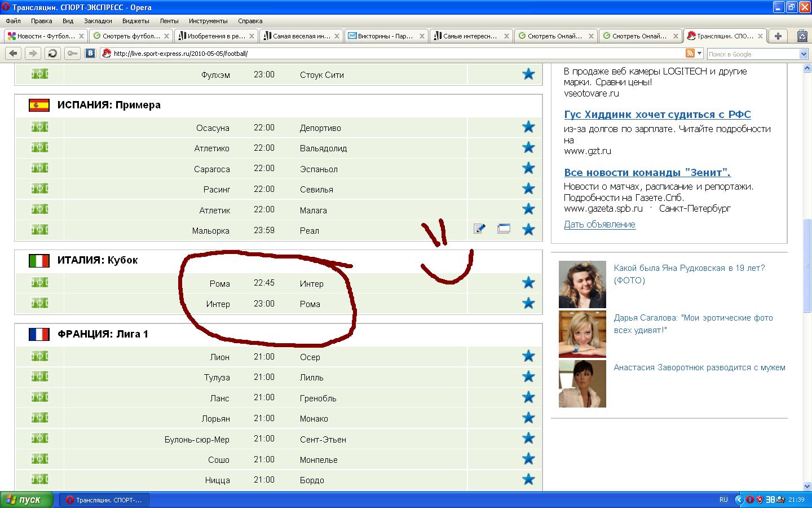Click the Дарья Сагалова photo thumbnail

pyautogui.click(x=582, y=334)
